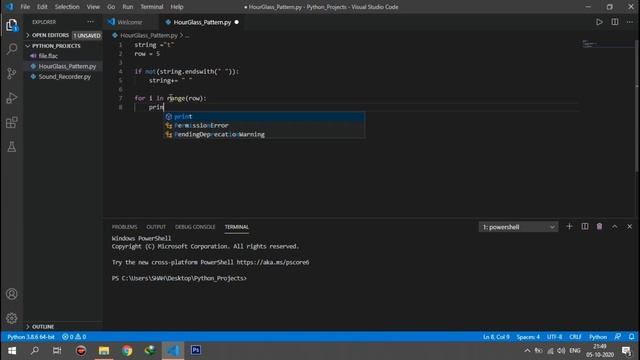
Task: Kill terminal with trash icon
Action: coord(599,227)
